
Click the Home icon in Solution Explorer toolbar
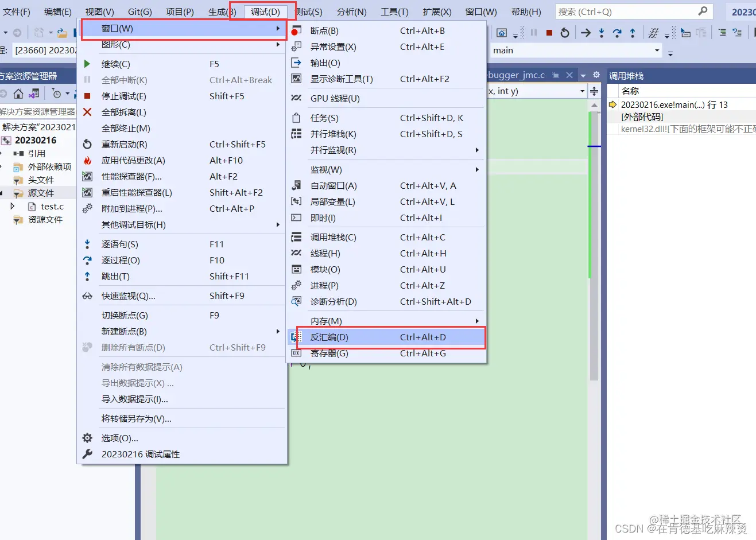tap(18, 93)
